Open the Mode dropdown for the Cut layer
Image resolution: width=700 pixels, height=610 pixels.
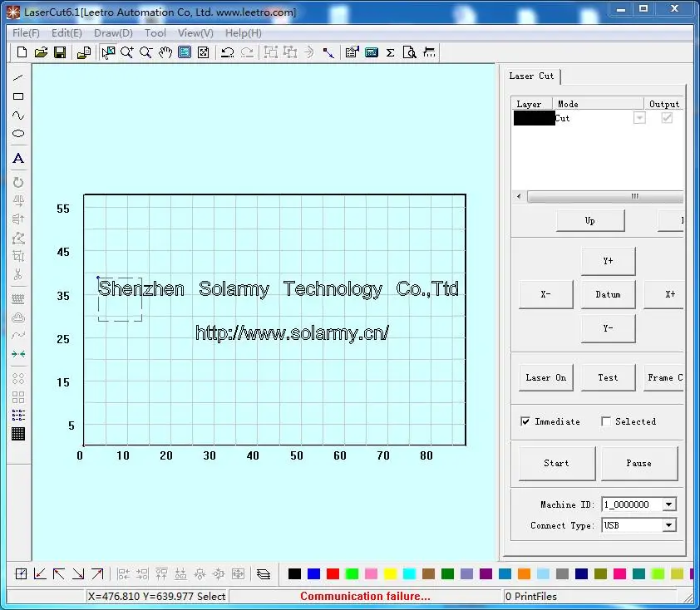[638, 117]
